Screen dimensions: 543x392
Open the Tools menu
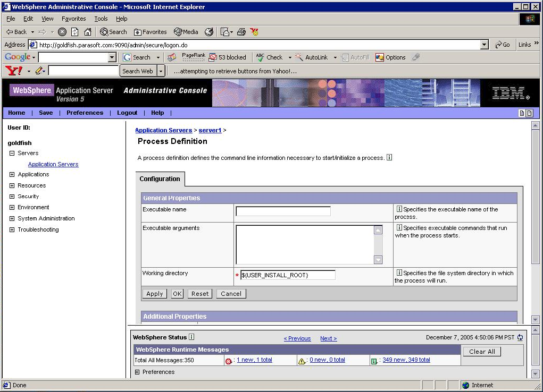[x=101, y=19]
